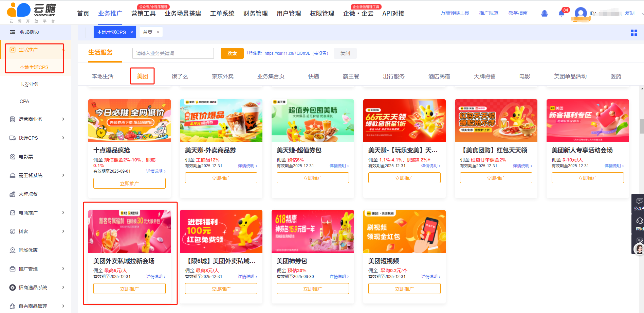Screen dimensions: 644x313
Task: Click the orange 搜索 button
Action: click(232, 53)
